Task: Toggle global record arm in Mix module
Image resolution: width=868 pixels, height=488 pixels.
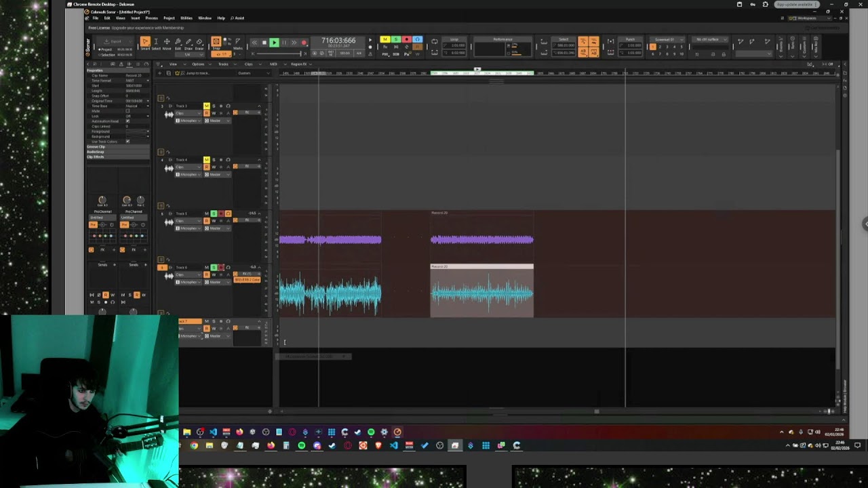Action: [x=406, y=39]
